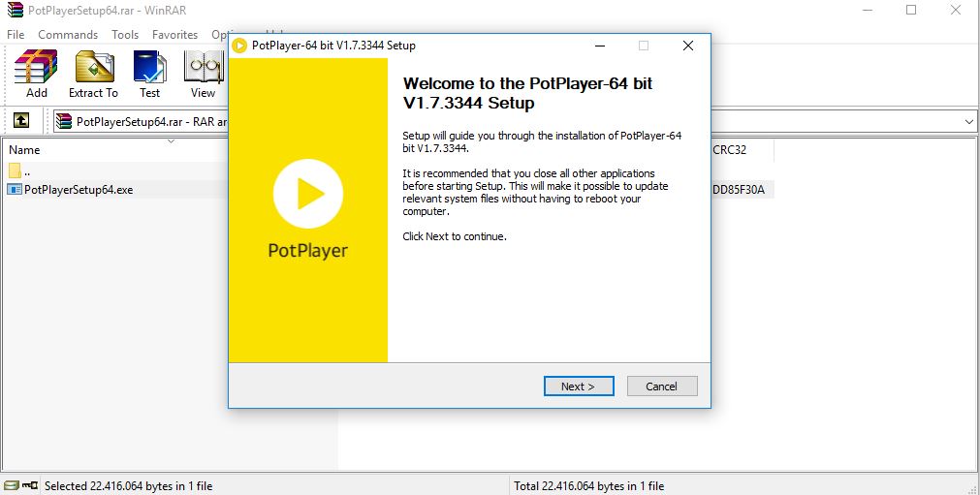Click 'Selected 22.416.064 bytes' status text
Image resolution: width=980 pixels, height=495 pixels.
point(128,485)
